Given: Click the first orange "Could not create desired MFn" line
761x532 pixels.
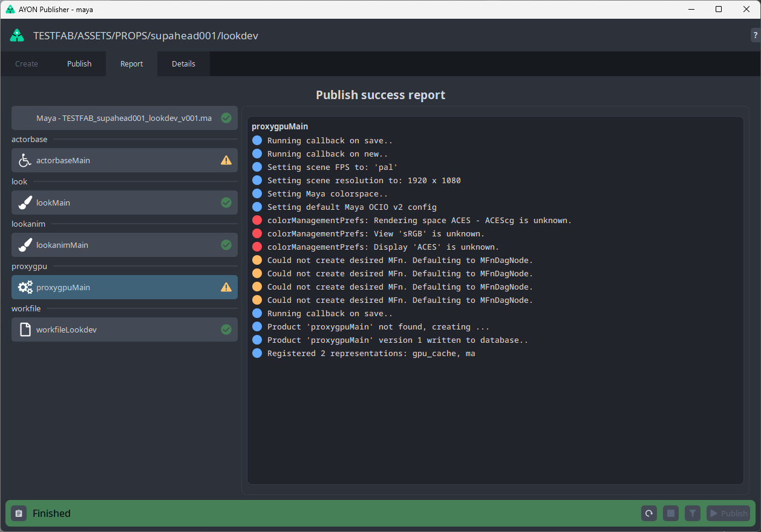Looking at the screenshot, I should point(400,260).
